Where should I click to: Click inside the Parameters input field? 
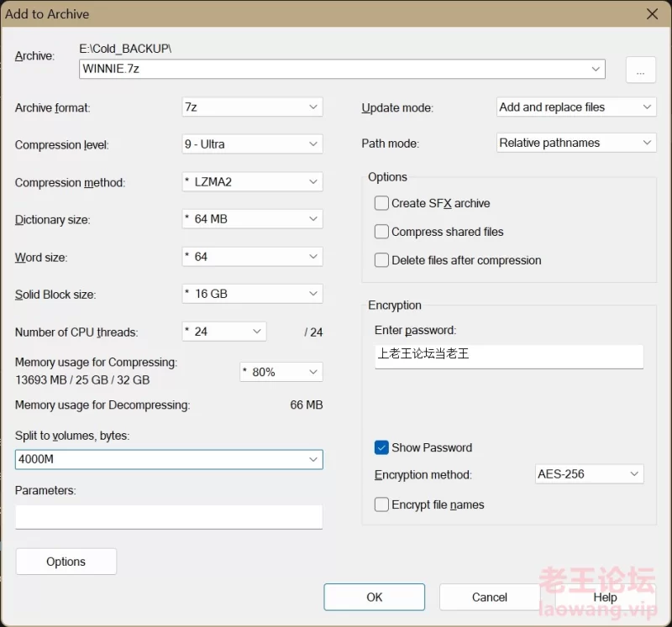[x=168, y=516]
